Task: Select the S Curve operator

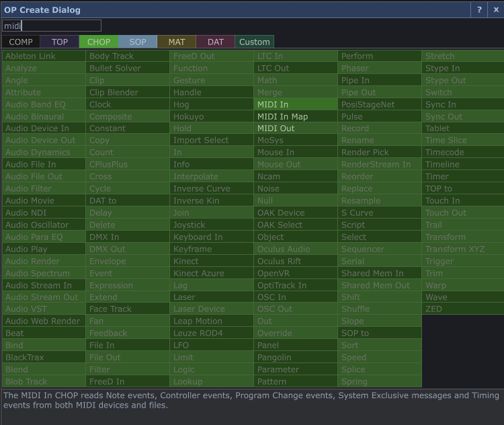Action: tap(380, 212)
